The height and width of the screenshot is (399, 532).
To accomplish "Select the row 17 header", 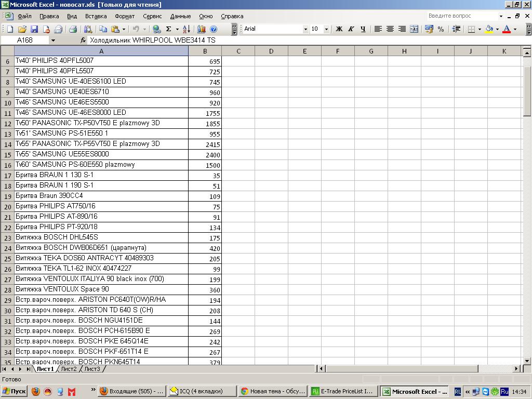I will click(x=7, y=176).
